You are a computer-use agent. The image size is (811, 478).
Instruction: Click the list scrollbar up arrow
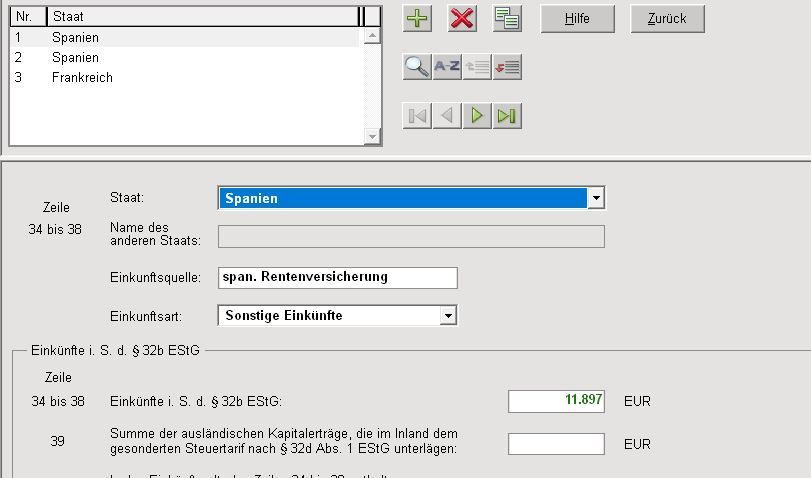pos(372,36)
